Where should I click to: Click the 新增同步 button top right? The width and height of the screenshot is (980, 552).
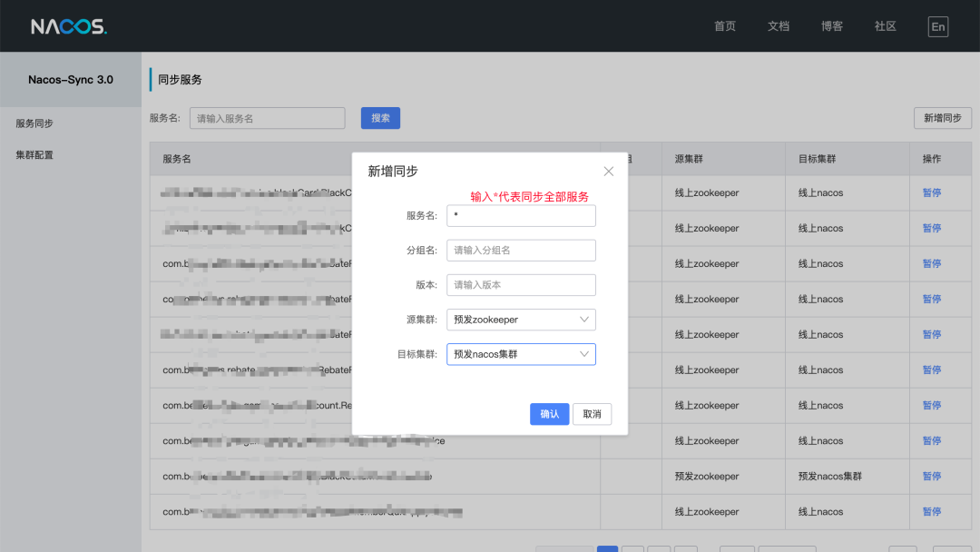coord(942,118)
